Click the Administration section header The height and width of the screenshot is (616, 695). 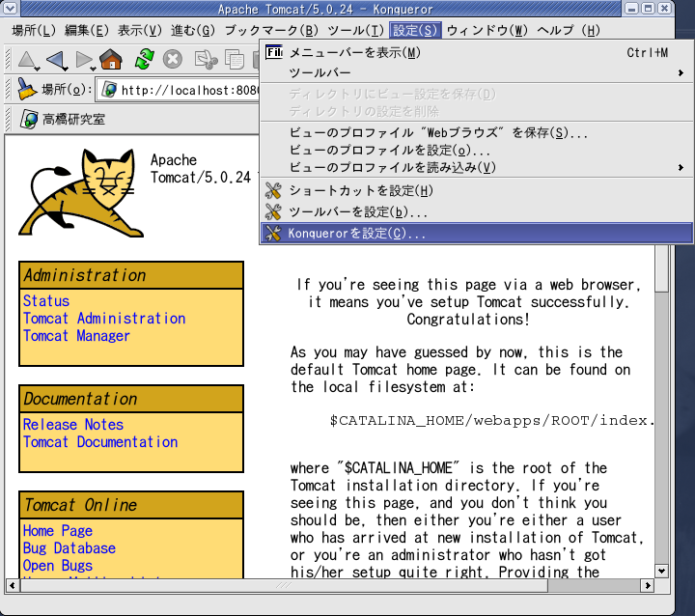coord(131,275)
